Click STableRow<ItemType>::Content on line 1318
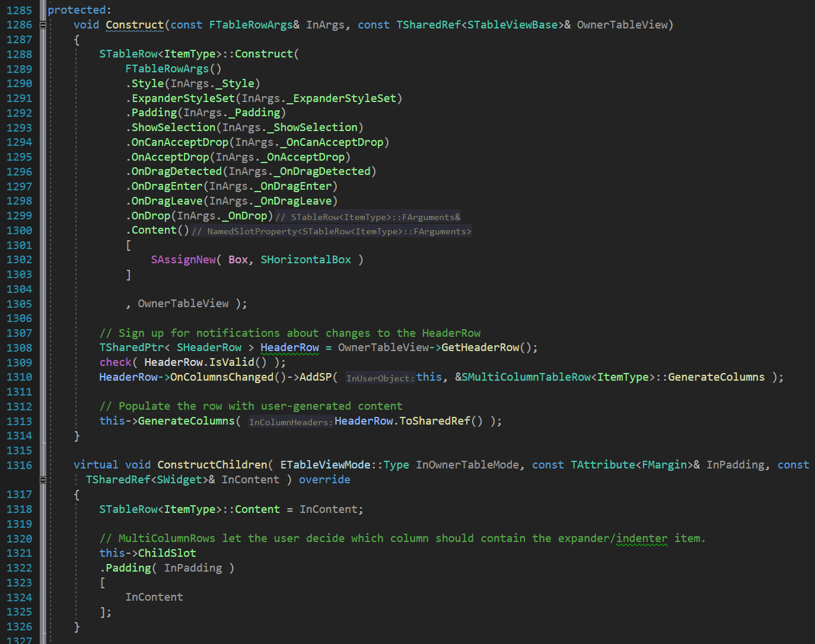This screenshot has width=815, height=644. tap(190, 509)
